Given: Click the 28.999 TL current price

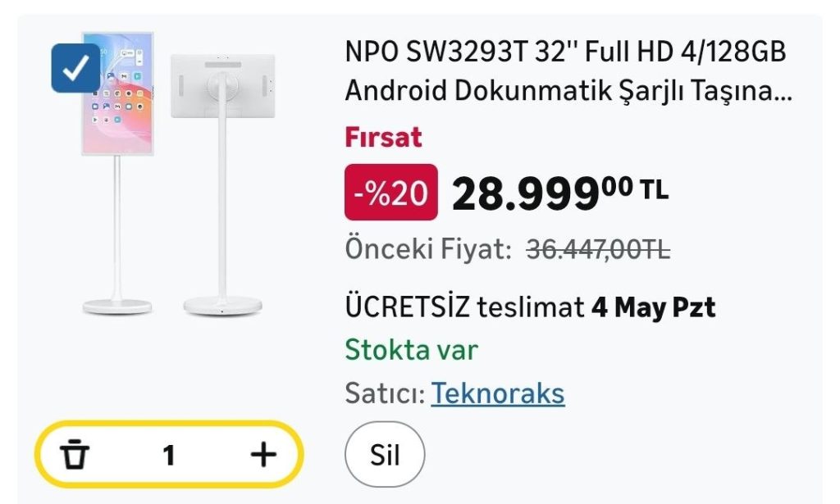Looking at the screenshot, I should coord(559,193).
